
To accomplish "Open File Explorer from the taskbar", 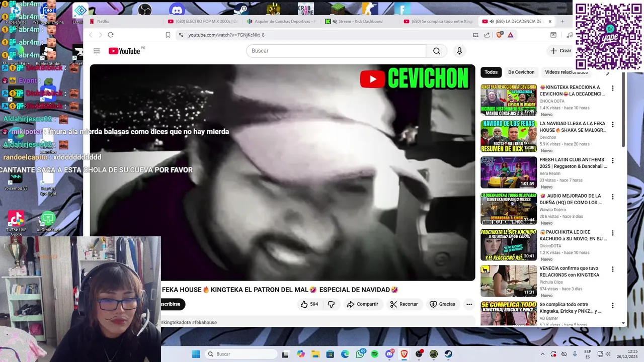I will [315, 354].
